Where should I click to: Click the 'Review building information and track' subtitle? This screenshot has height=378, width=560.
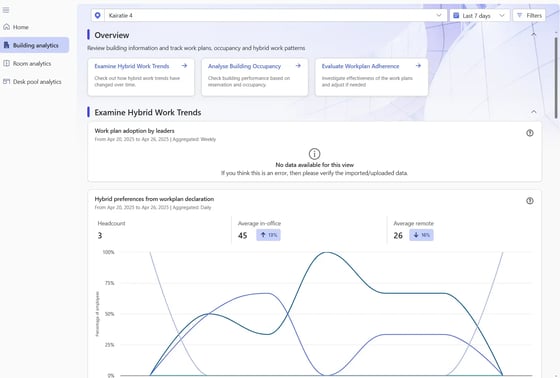click(x=196, y=48)
